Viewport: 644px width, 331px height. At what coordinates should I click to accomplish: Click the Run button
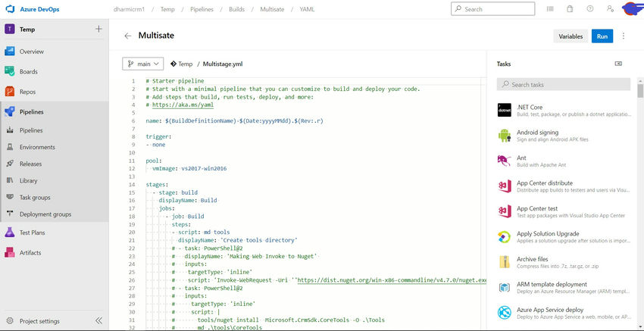(x=602, y=36)
